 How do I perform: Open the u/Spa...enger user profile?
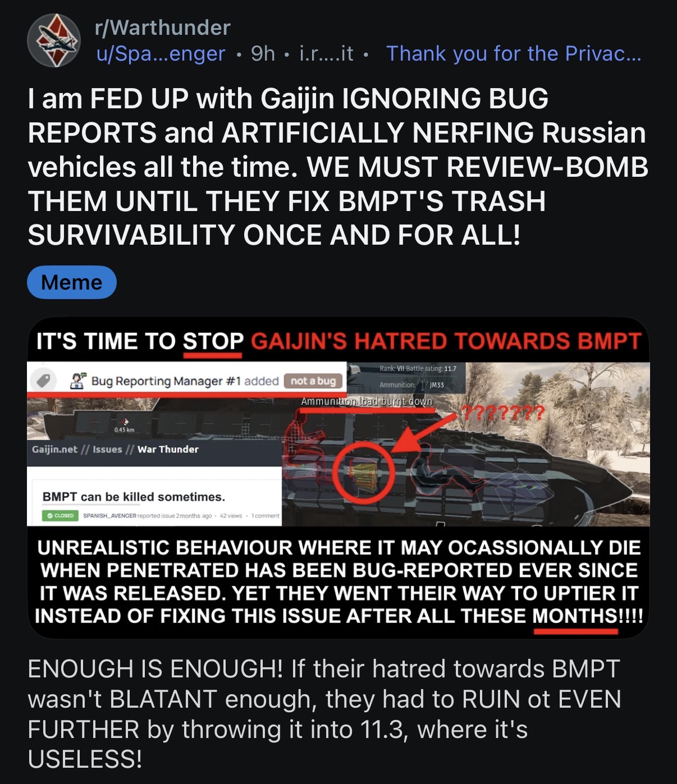pos(161,53)
